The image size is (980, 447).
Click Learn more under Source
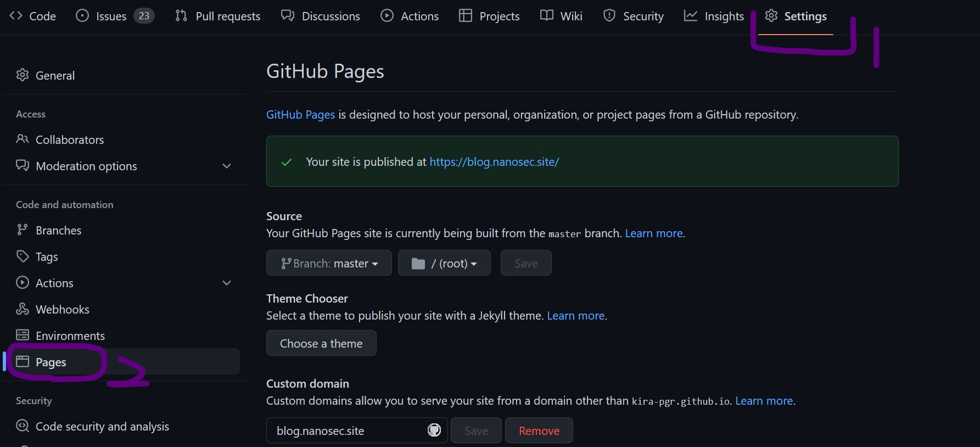pyautogui.click(x=653, y=233)
